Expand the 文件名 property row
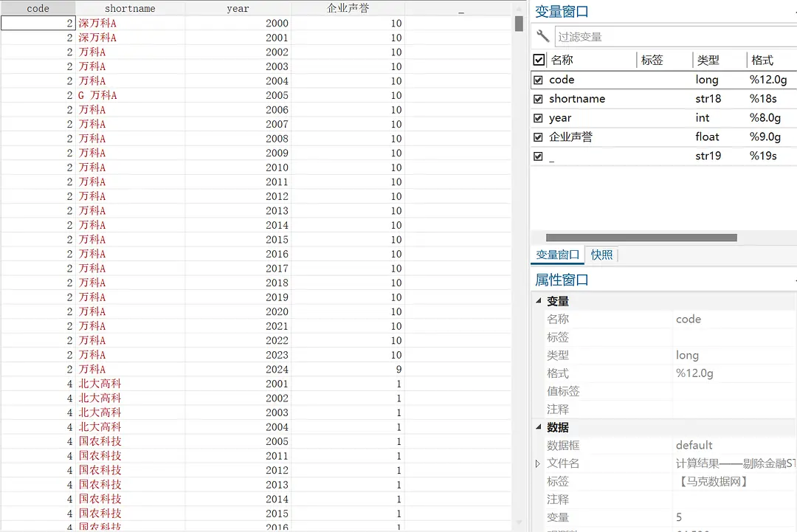The height and width of the screenshot is (532, 797). 537,463
